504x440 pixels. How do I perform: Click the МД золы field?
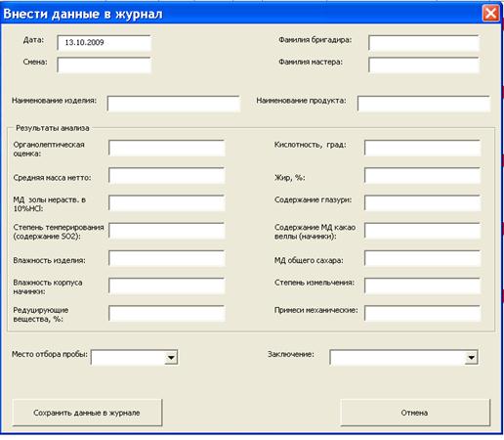(167, 203)
